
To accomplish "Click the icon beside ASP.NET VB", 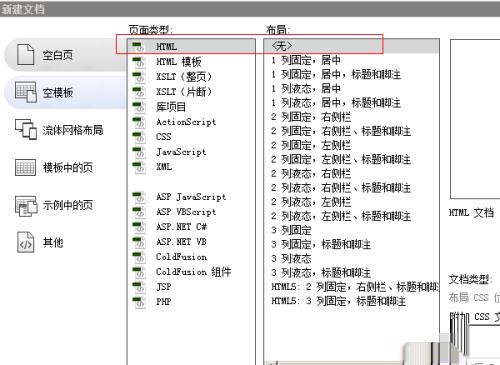I will coord(139,242).
